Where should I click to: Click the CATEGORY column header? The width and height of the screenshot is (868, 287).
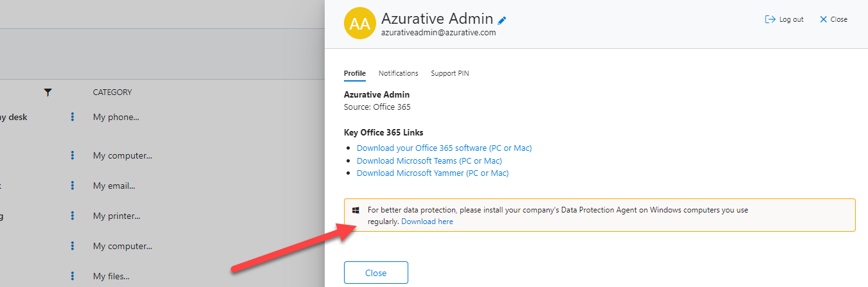[113, 92]
